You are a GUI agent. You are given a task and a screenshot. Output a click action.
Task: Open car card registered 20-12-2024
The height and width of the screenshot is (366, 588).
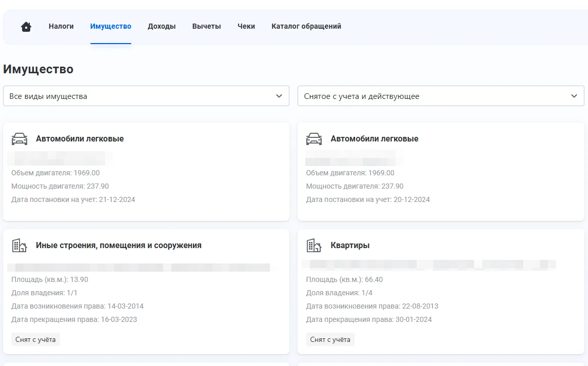(x=440, y=172)
